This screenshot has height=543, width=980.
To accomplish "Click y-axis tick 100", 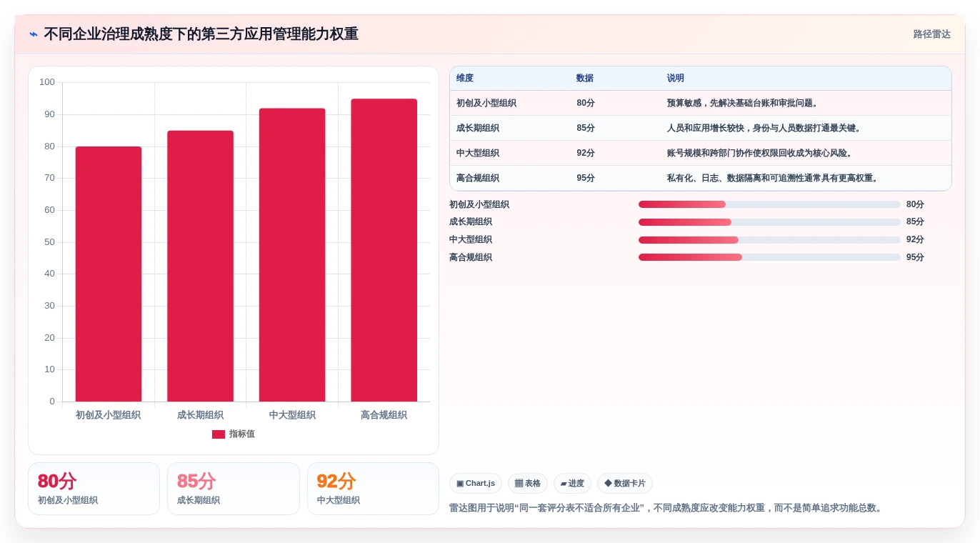I will coord(47,82).
